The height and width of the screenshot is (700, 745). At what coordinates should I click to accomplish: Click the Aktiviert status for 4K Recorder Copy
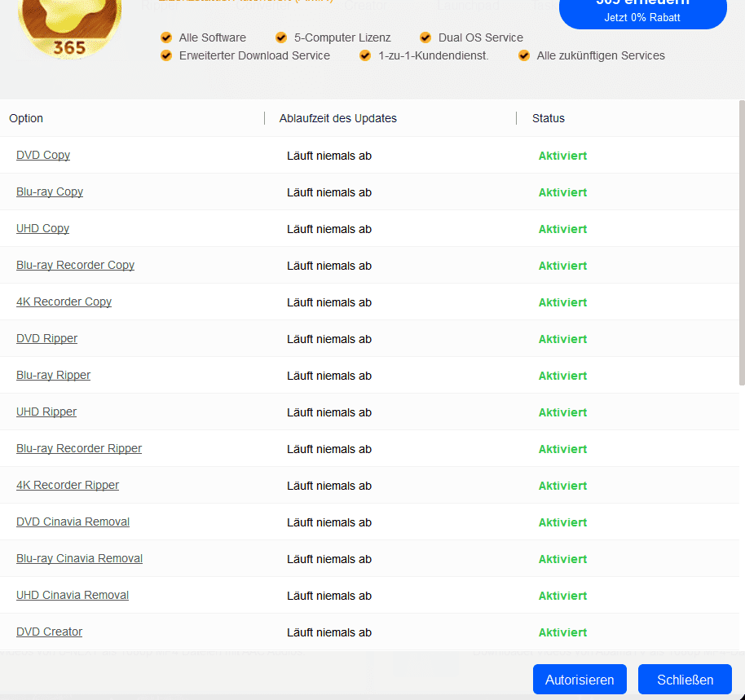[562, 302]
